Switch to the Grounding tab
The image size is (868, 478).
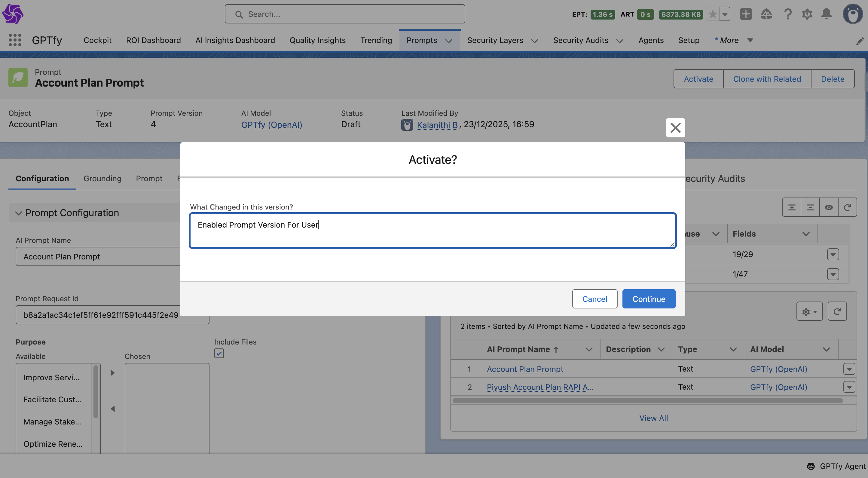102,178
